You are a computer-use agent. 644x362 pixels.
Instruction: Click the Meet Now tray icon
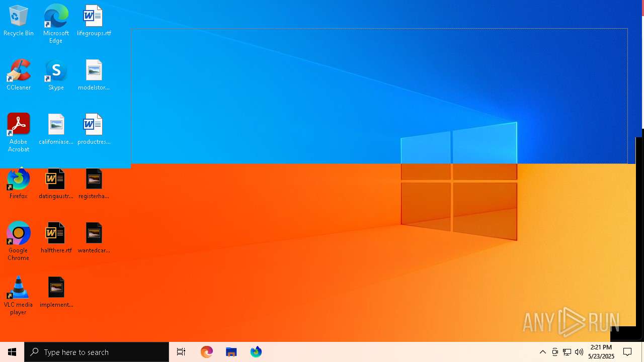pyautogui.click(x=555, y=352)
